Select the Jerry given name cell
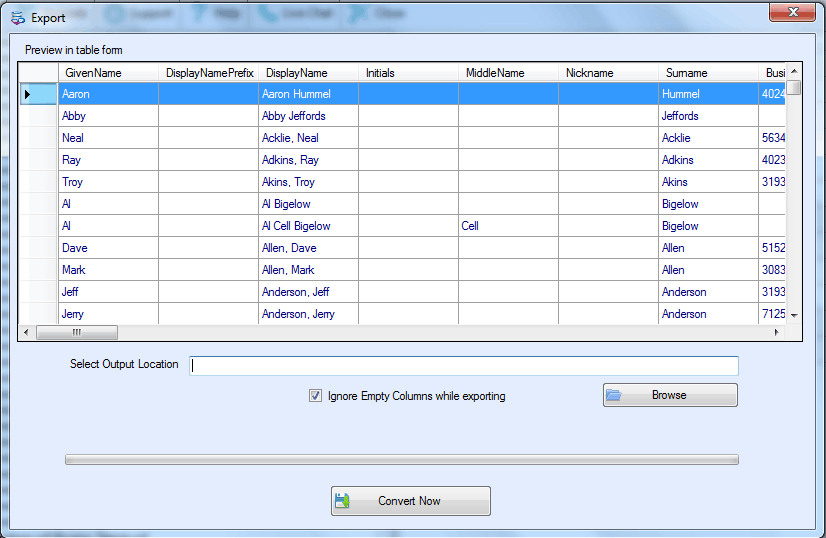The height and width of the screenshot is (538, 826). (109, 314)
